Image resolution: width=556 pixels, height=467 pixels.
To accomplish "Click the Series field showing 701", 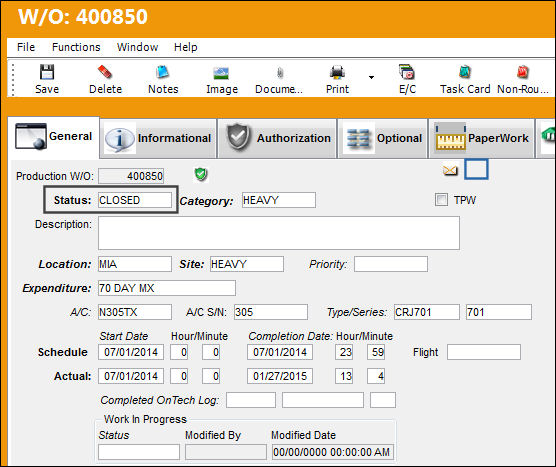I will 499,312.
